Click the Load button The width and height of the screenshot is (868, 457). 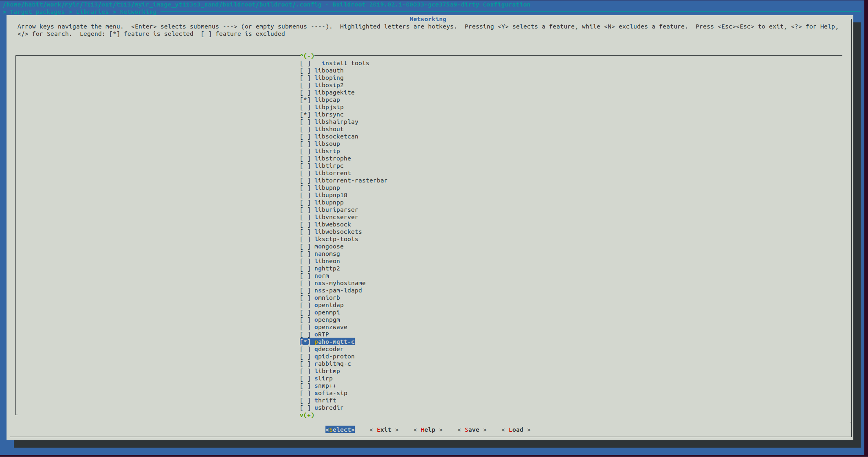tap(516, 430)
